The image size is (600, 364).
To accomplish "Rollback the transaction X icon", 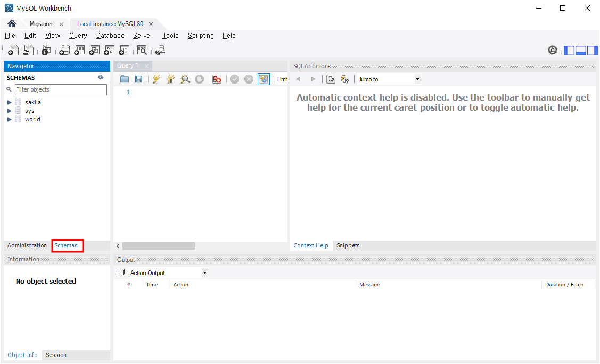I will 249,79.
